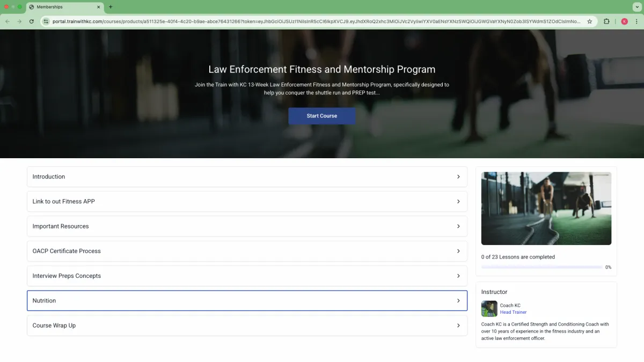Open the browser extensions puzzle icon
The height and width of the screenshot is (362, 644).
[607, 21]
